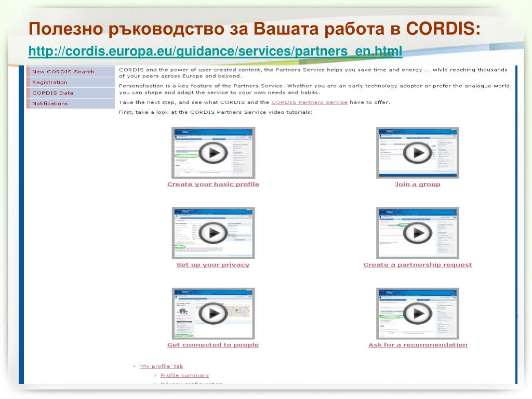This screenshot has height=399, width=532.
Task: Open the Set up your privacy link
Action: 212,264
